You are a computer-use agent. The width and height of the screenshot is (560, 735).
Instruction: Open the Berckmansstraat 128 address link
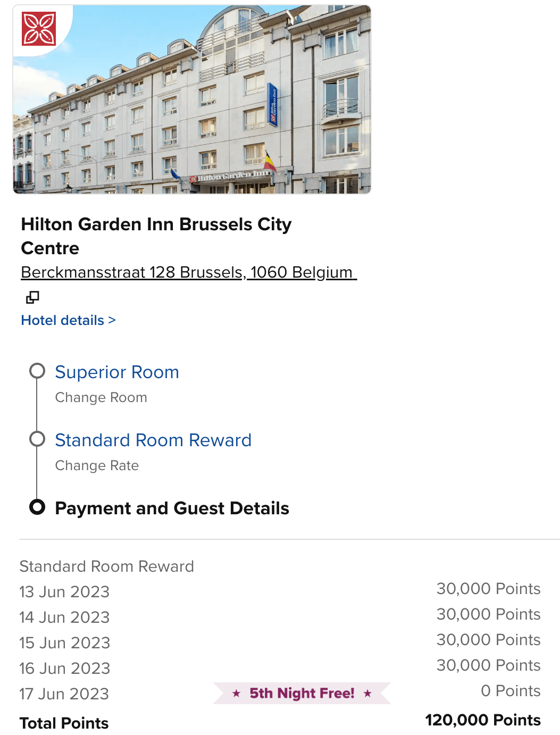188,272
